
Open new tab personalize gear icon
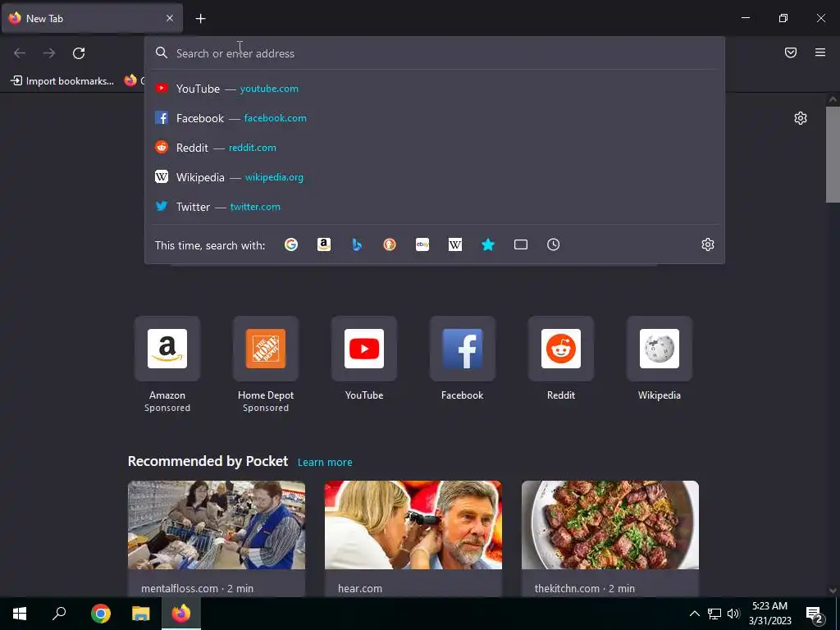click(801, 118)
